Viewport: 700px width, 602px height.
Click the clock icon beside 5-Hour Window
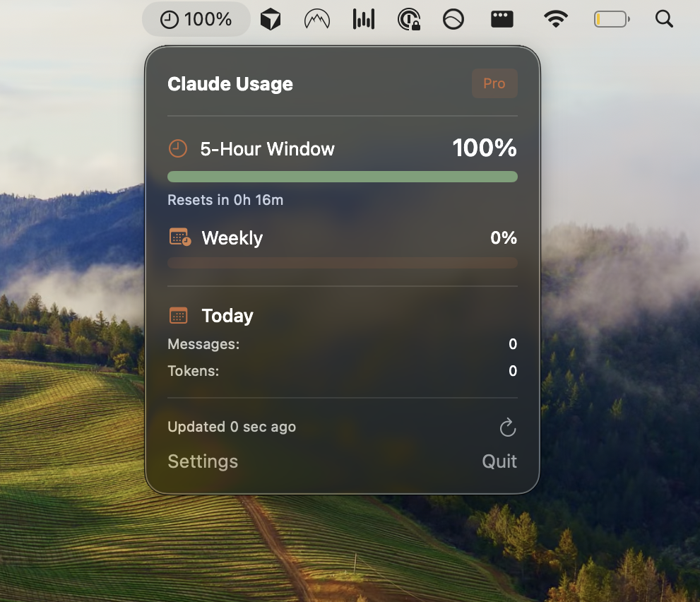(178, 148)
